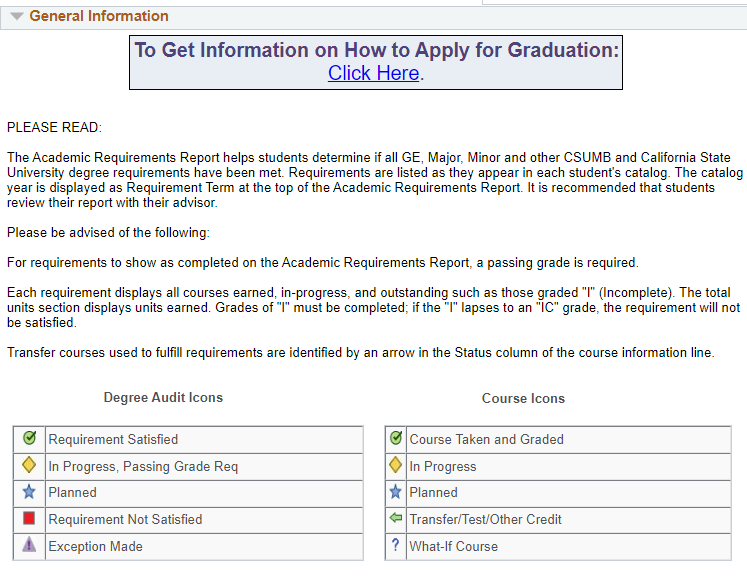Click the Course Taken and Graded check icon
This screenshot has height=579, width=747.
pyautogui.click(x=396, y=439)
